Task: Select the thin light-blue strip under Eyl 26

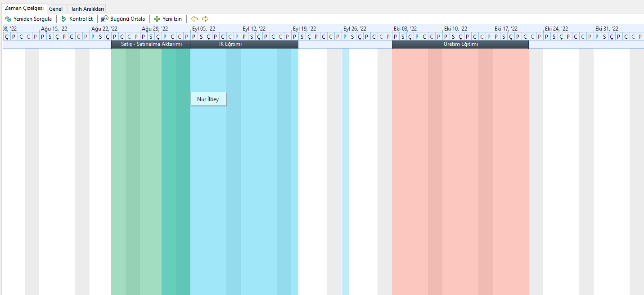Action: click(345, 171)
